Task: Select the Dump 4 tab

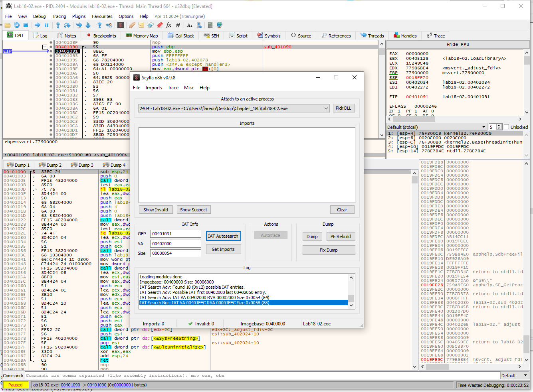Action: 114,165
